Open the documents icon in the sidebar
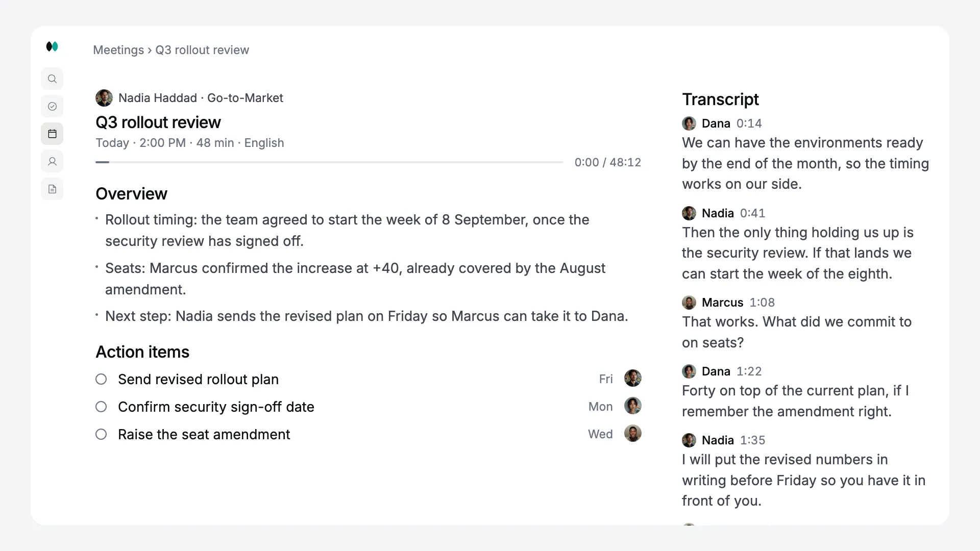This screenshot has height=551, width=980. 52,189
